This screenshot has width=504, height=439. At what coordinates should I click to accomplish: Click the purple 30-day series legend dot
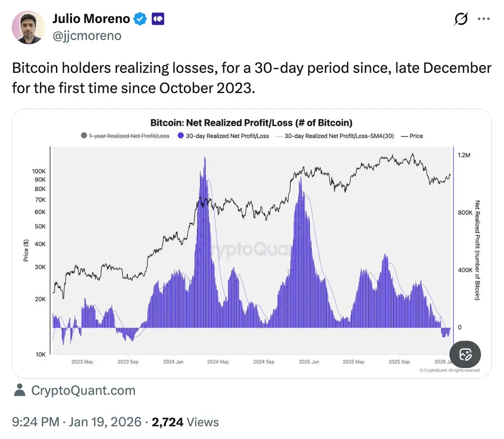tap(181, 136)
